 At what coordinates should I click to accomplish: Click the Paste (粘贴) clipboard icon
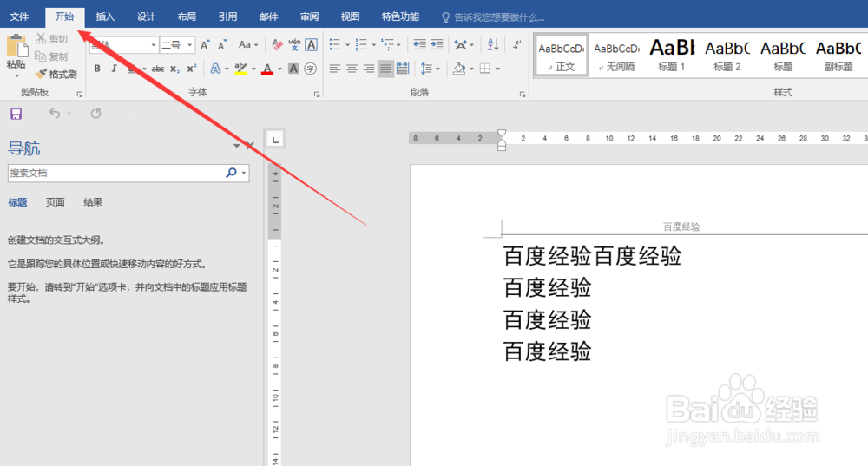click(16, 47)
